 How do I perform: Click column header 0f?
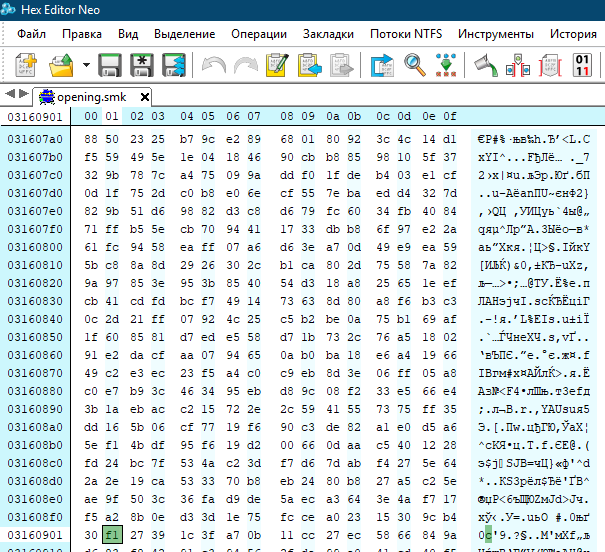point(450,116)
